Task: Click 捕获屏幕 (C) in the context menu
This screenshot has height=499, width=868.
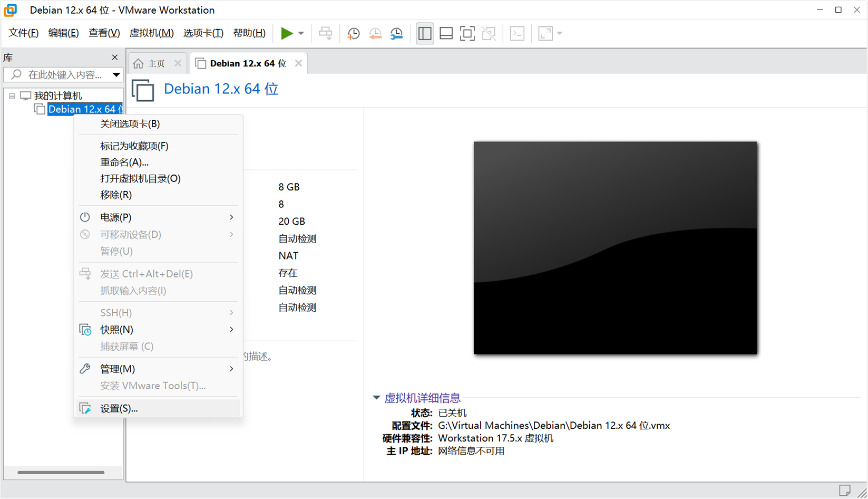Action: click(126, 346)
